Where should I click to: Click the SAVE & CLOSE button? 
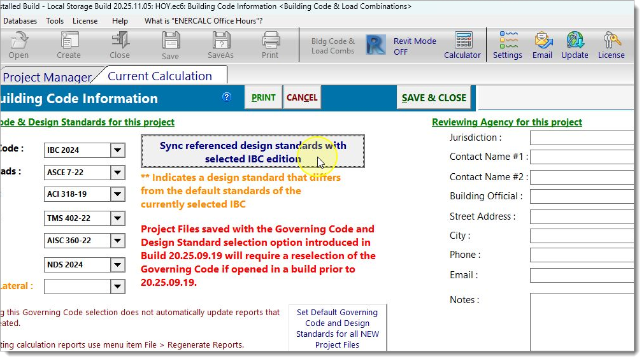tap(433, 98)
